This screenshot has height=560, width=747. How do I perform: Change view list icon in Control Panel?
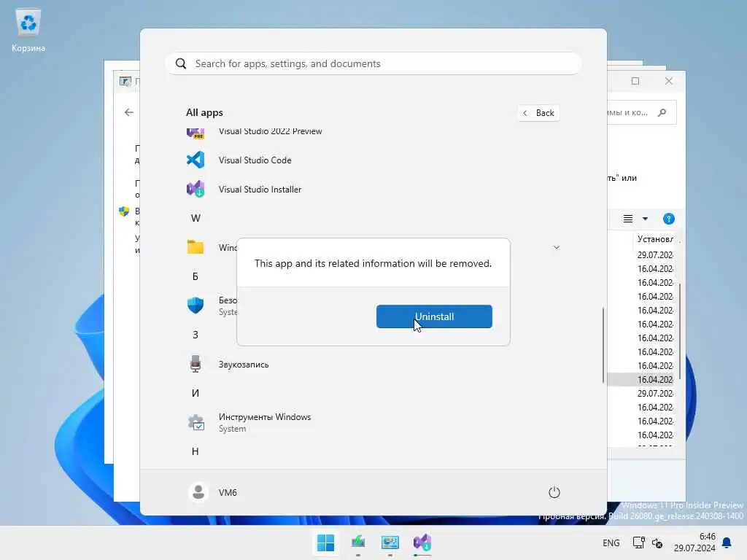click(628, 219)
